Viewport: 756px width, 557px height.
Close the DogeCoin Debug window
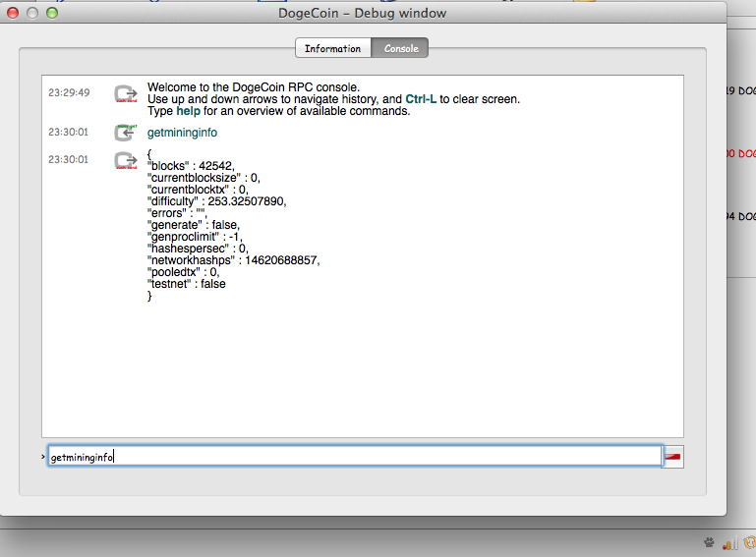[13, 13]
